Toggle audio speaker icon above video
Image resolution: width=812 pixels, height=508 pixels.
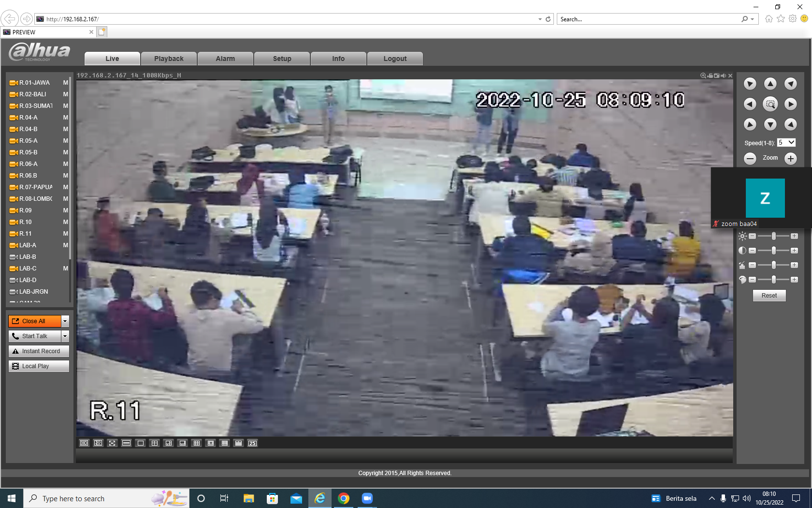(724, 75)
